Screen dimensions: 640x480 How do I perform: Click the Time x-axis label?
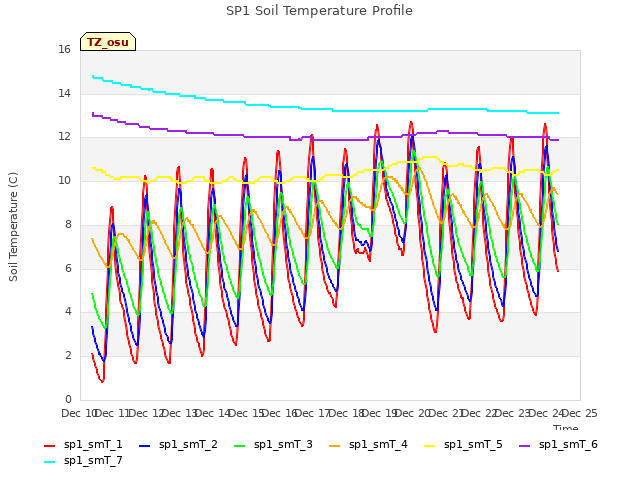click(566, 427)
